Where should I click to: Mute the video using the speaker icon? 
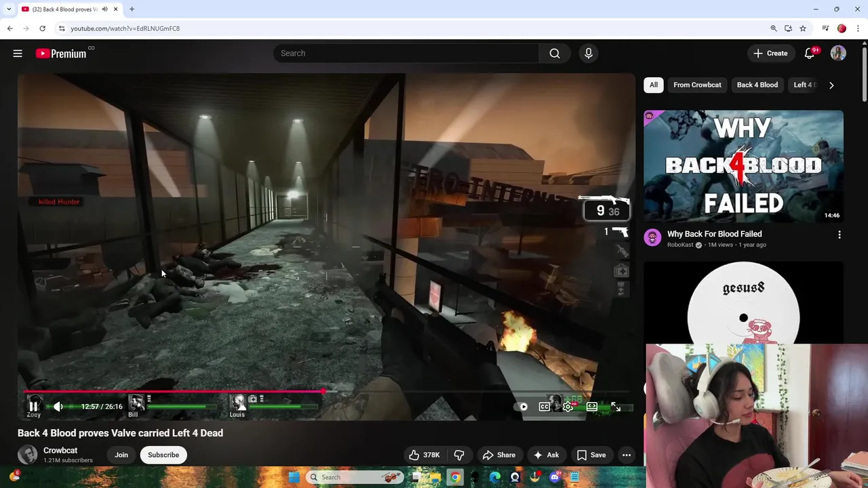coord(58,407)
